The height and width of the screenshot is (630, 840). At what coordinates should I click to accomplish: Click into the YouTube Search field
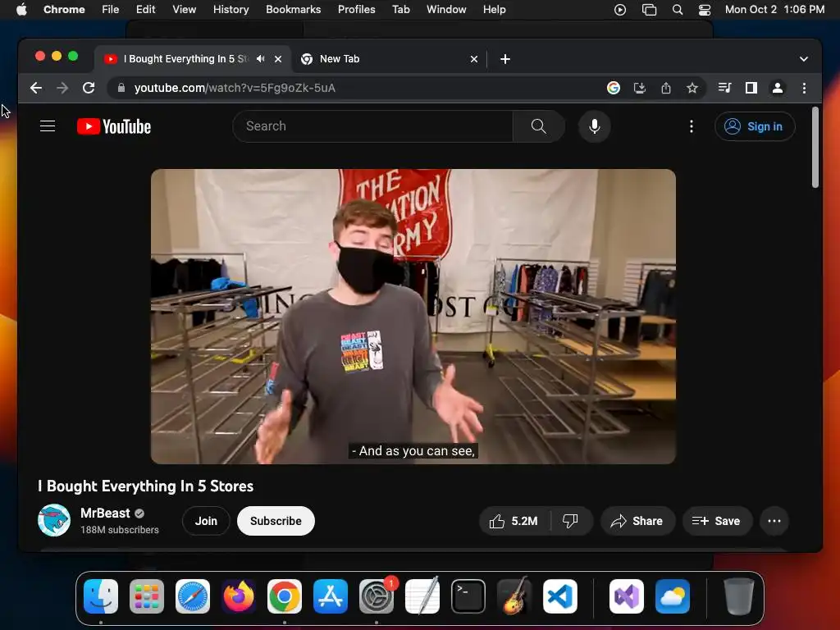coord(373,126)
